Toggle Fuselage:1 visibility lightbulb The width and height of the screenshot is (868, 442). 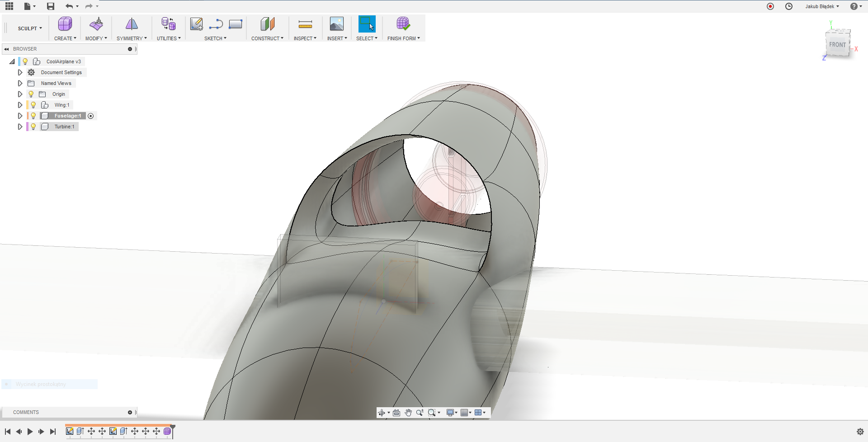coord(33,116)
